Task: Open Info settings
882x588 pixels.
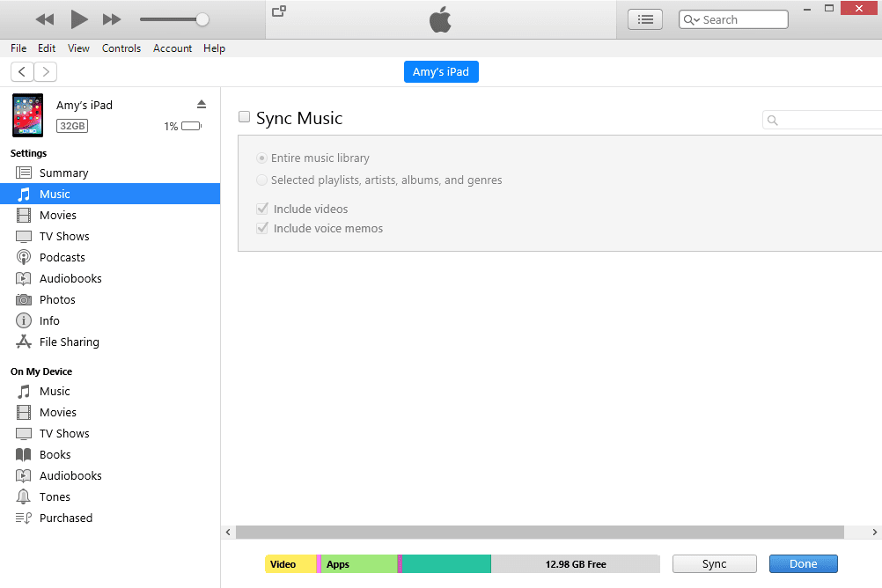Action: pyautogui.click(x=110, y=320)
